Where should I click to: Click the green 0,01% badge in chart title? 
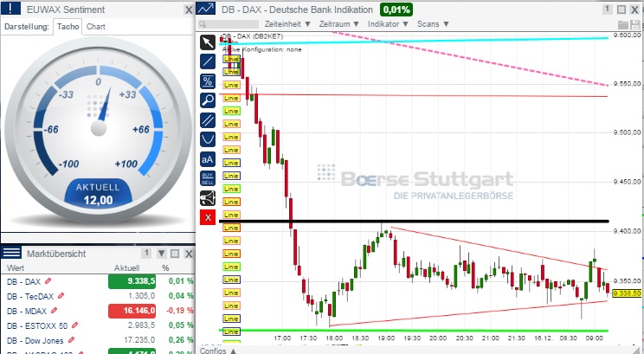click(396, 9)
